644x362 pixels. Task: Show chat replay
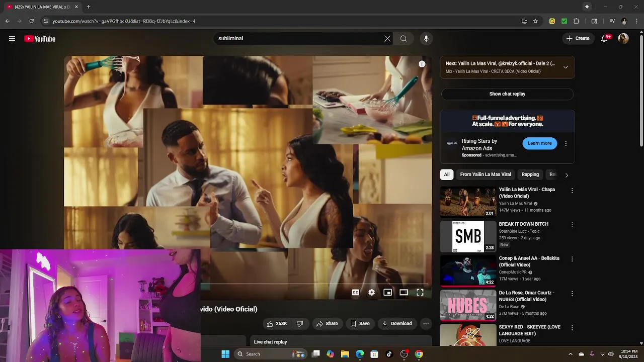[x=507, y=94]
